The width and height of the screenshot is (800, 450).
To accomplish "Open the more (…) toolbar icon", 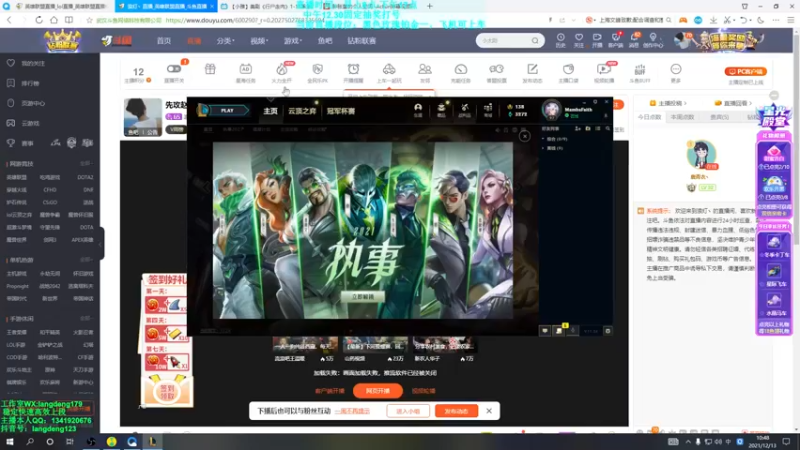I will click(676, 69).
